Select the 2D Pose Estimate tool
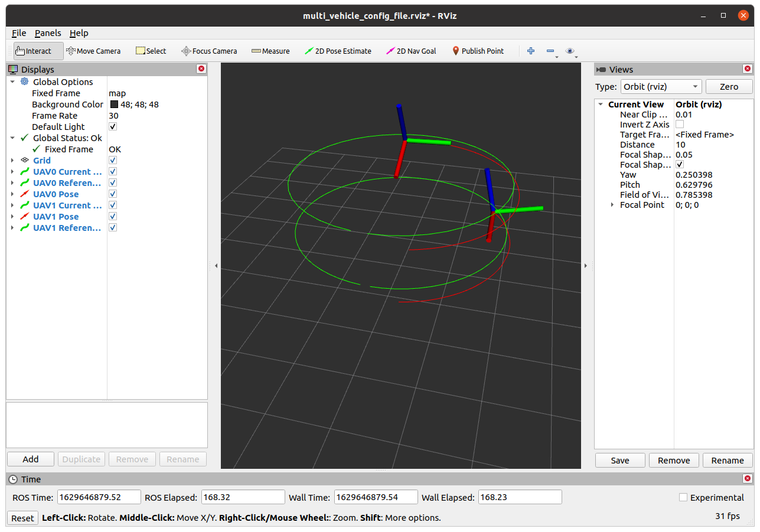Screen dimensions: 760x532 point(338,51)
